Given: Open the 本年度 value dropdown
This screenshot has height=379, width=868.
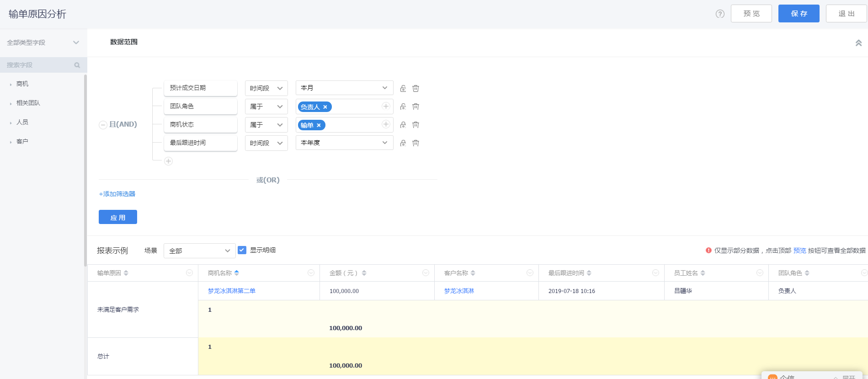Looking at the screenshot, I should (345, 143).
